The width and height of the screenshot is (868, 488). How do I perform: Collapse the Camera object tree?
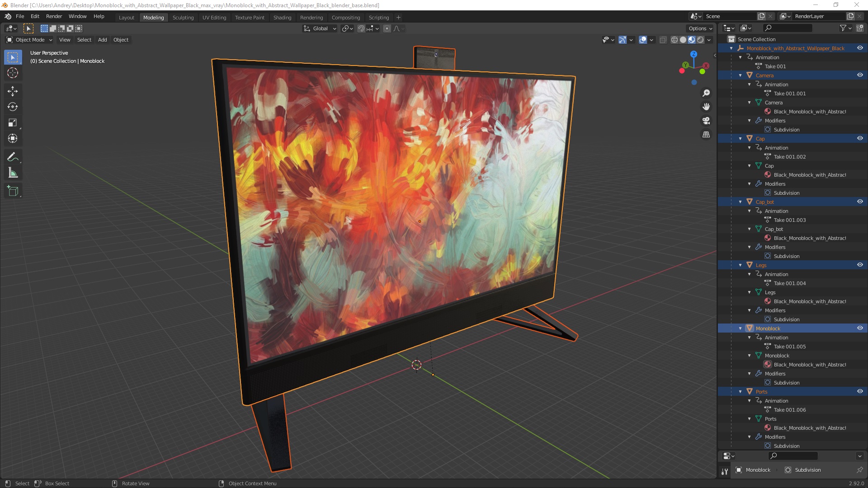(741, 75)
